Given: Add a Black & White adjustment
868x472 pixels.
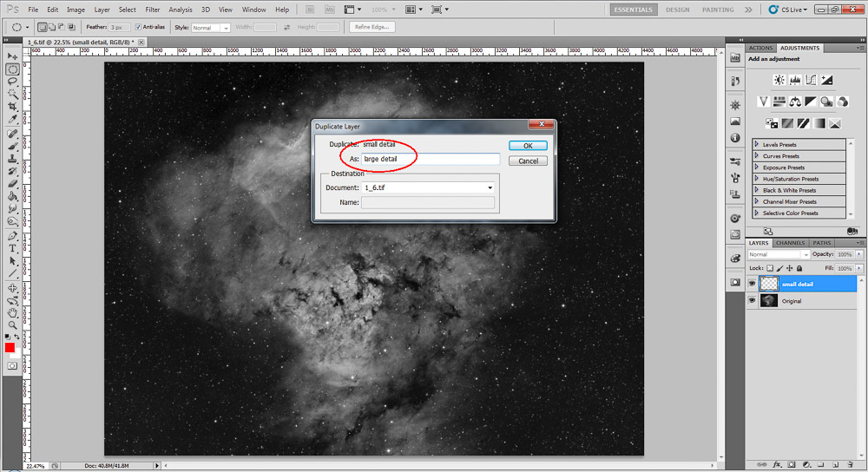Looking at the screenshot, I should click(811, 102).
